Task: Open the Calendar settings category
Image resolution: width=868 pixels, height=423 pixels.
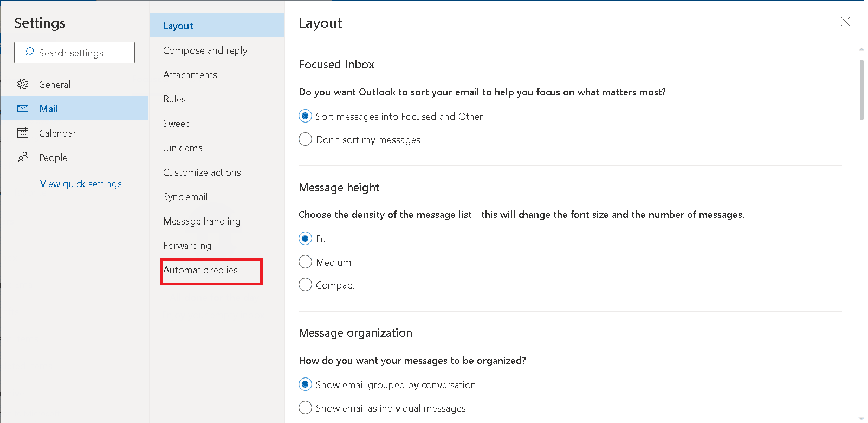Action: pyautogui.click(x=74, y=133)
